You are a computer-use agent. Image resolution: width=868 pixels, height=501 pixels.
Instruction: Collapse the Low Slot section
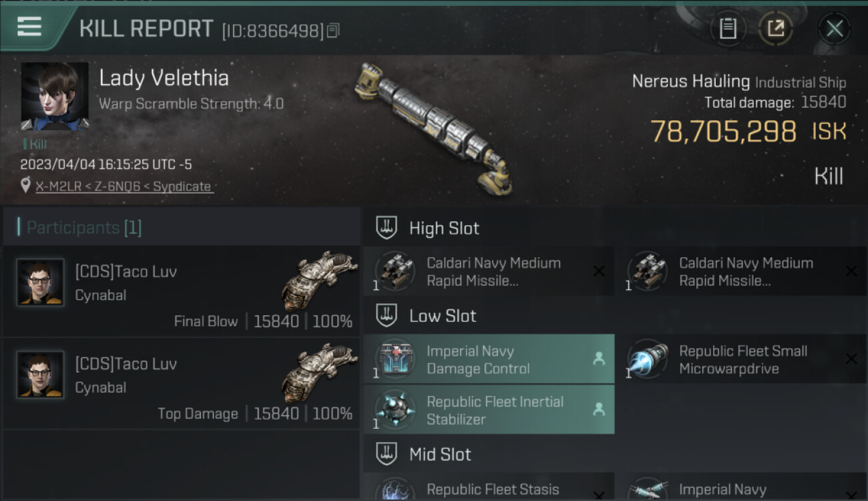[387, 315]
